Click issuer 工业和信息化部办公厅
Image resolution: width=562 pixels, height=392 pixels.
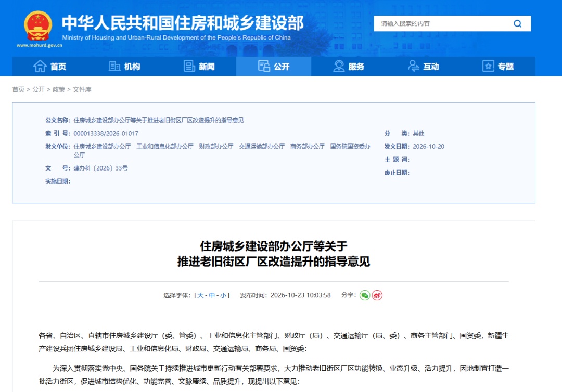click(165, 147)
